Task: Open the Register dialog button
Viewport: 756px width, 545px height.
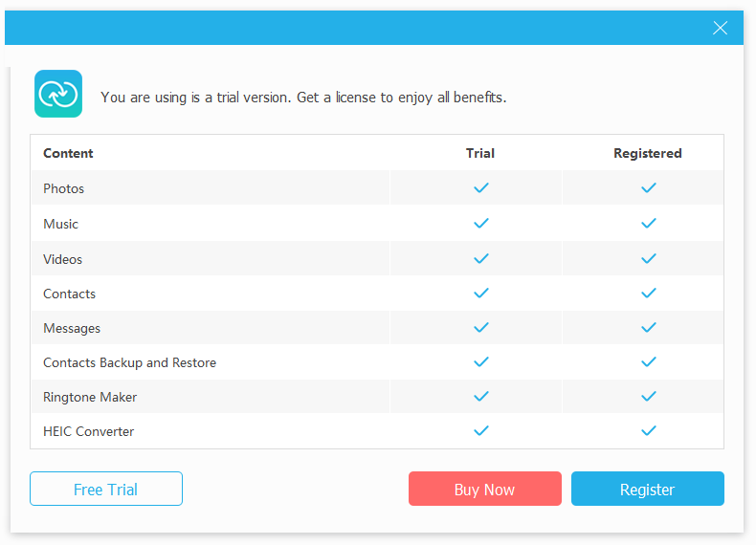Action: (x=647, y=489)
